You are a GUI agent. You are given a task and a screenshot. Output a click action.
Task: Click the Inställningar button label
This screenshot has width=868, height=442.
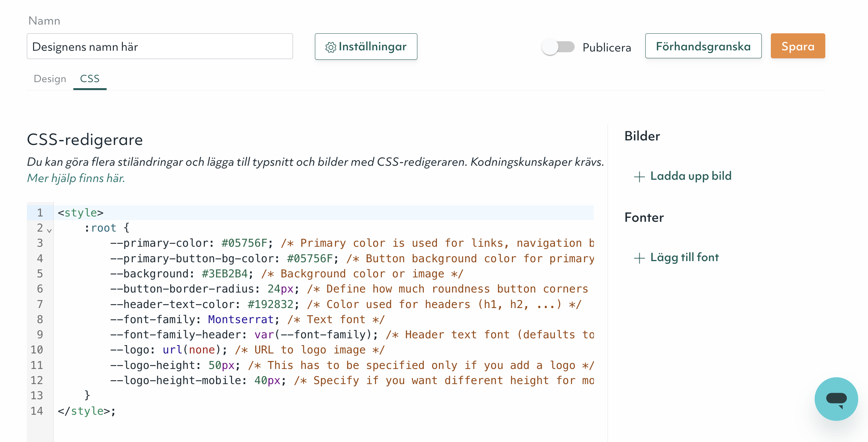[x=372, y=47]
